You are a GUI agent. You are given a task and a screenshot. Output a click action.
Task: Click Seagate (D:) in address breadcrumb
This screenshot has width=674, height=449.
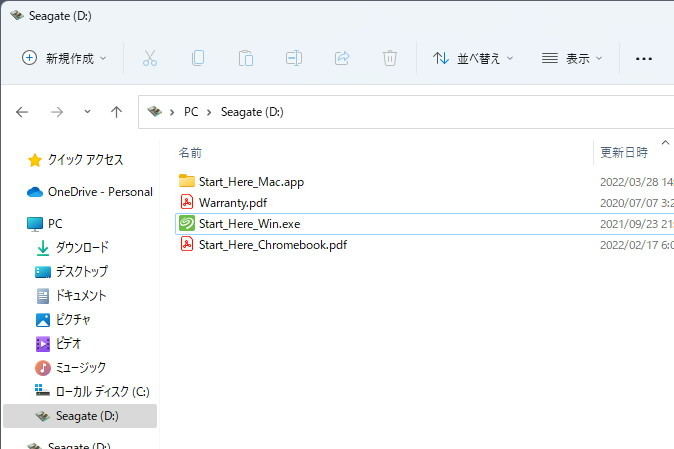[x=252, y=112]
